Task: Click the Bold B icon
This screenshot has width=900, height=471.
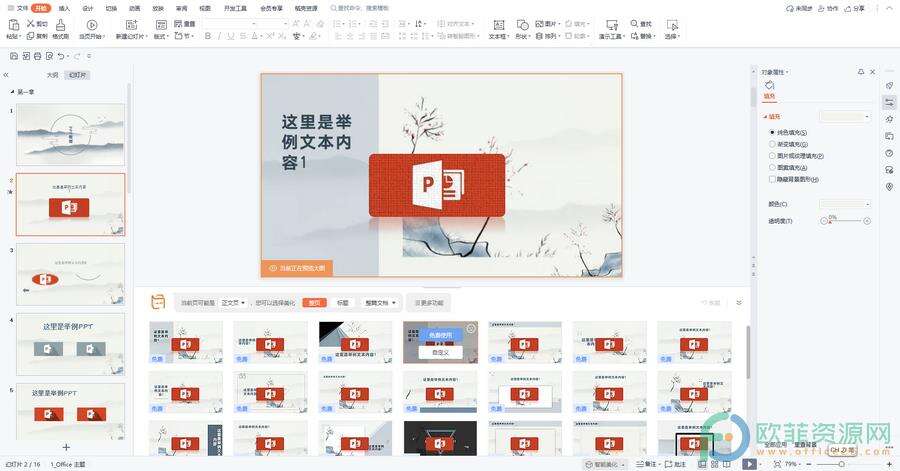Action: click(x=208, y=36)
